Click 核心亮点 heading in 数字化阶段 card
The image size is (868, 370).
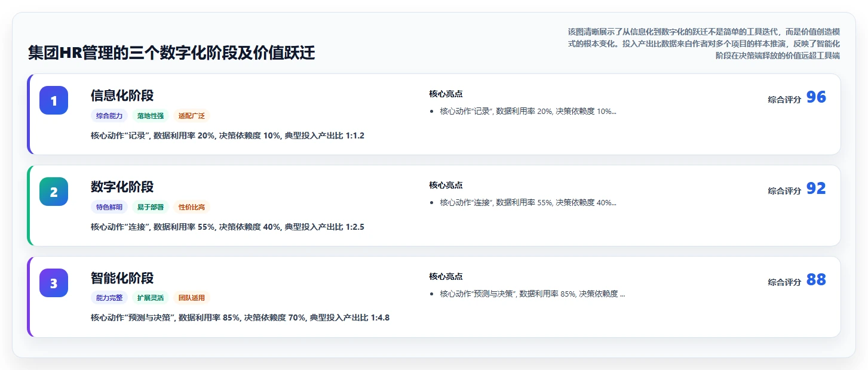[x=446, y=185]
